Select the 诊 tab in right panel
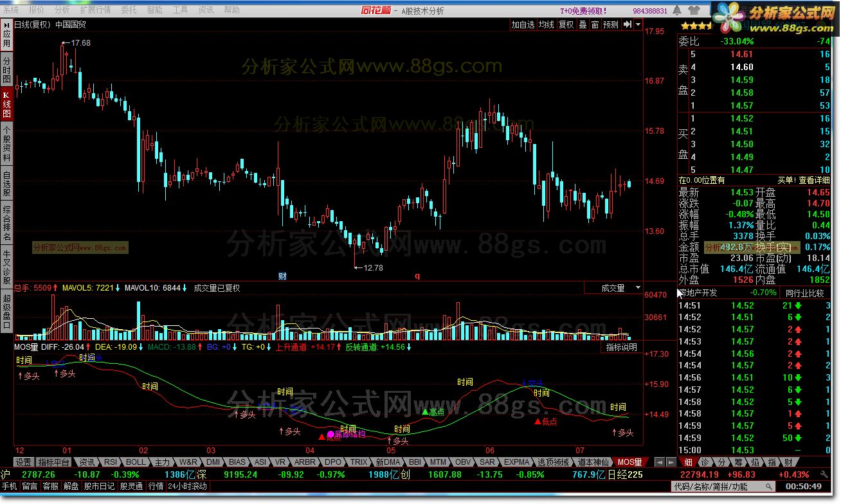This screenshot has height=504, width=841. [x=705, y=462]
